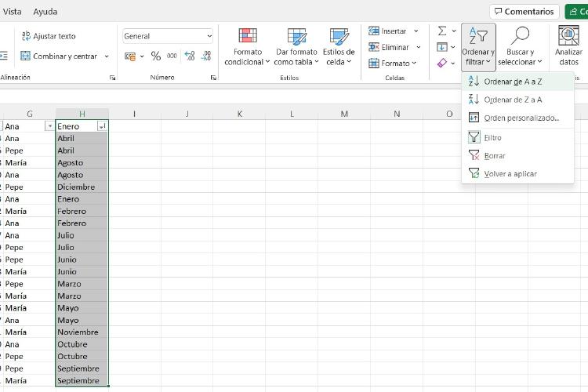The image size is (588, 392).
Task: Expand Insertar dropdown arrow
Action: click(x=416, y=31)
